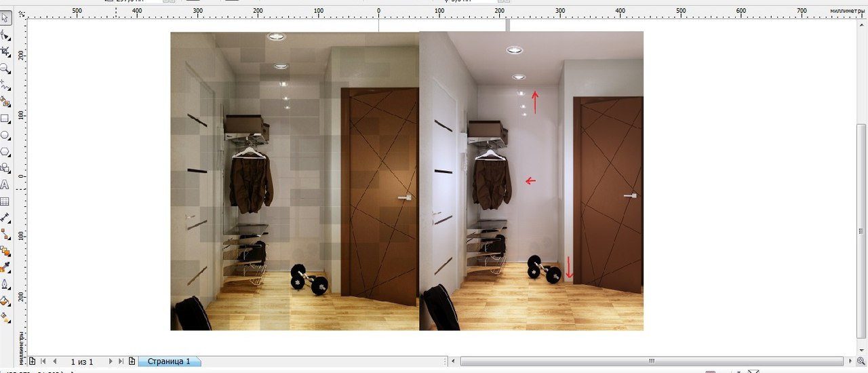The width and height of the screenshot is (868, 373).
Task: Go to the first page
Action: coord(43,361)
